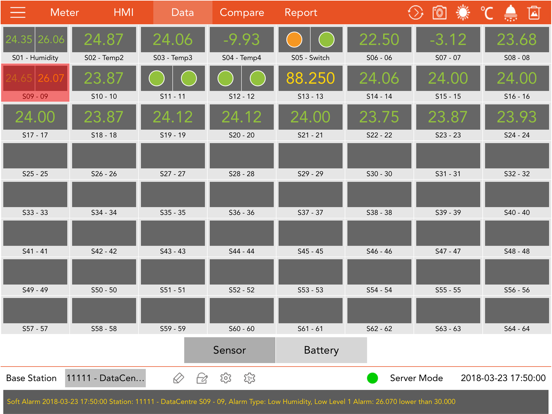
Task: Open the gear settings icon
Action: pos(226,378)
